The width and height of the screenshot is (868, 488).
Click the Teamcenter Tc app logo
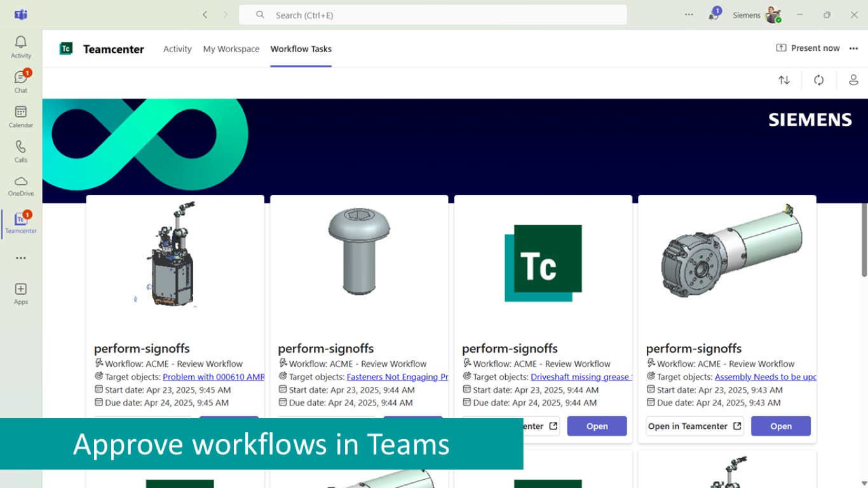[66, 49]
